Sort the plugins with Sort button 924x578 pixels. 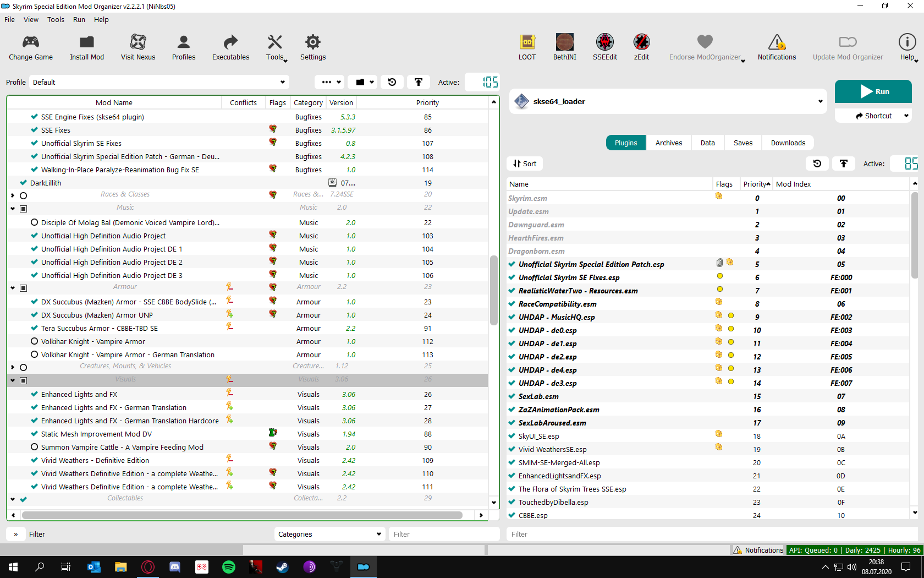click(x=525, y=163)
